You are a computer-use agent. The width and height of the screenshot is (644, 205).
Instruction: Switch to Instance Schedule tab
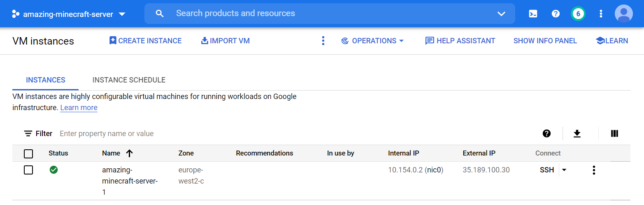pos(129,80)
